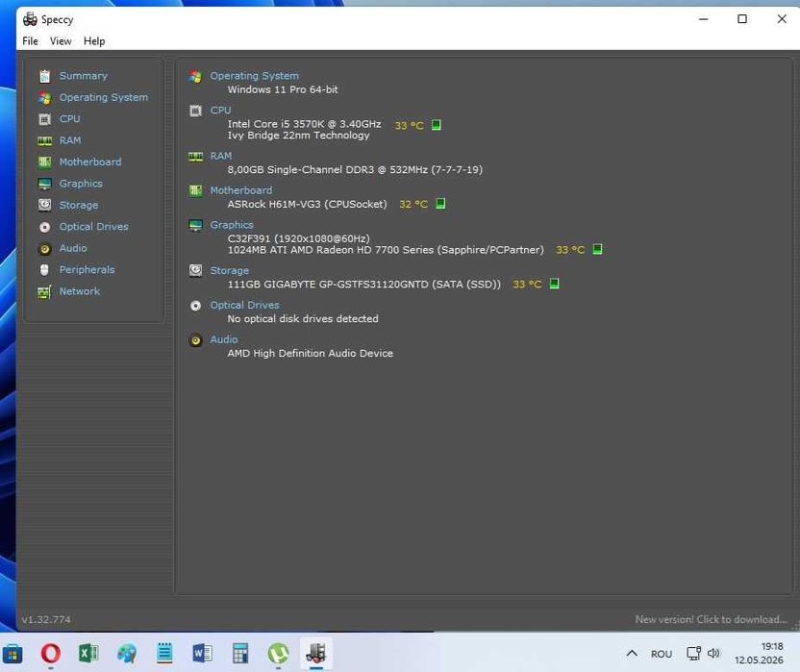Click the CPU temperature status indicator

coord(437,125)
